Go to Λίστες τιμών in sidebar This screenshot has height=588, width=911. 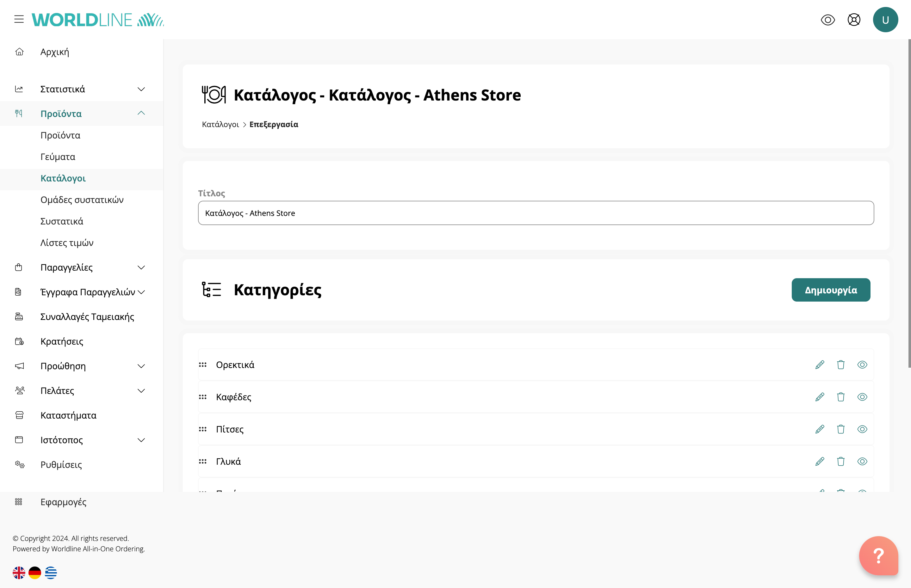67,243
